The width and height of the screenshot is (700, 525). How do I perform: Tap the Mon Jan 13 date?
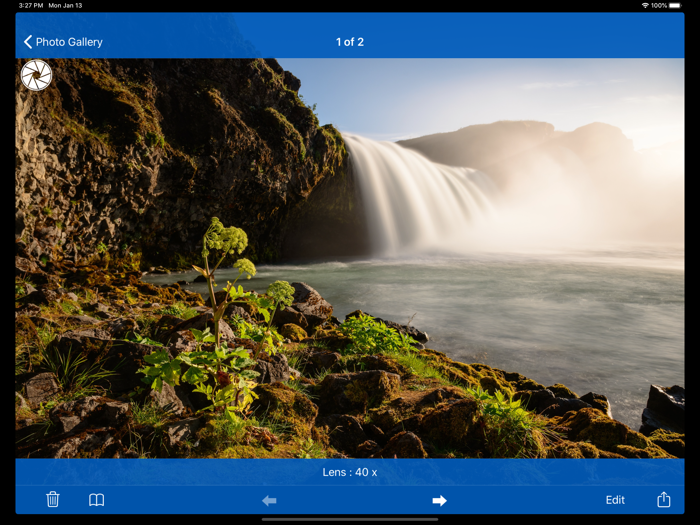pos(65,5)
